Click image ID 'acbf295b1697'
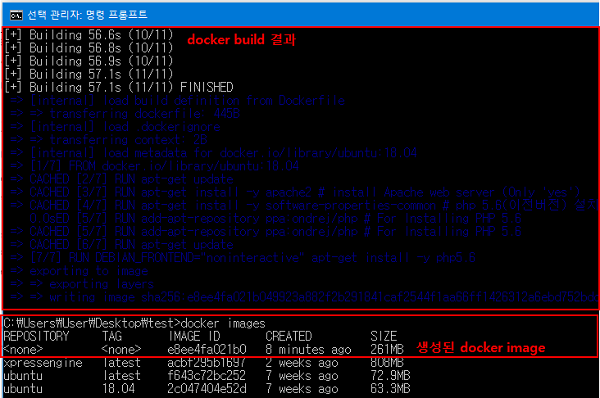 tap(207, 363)
